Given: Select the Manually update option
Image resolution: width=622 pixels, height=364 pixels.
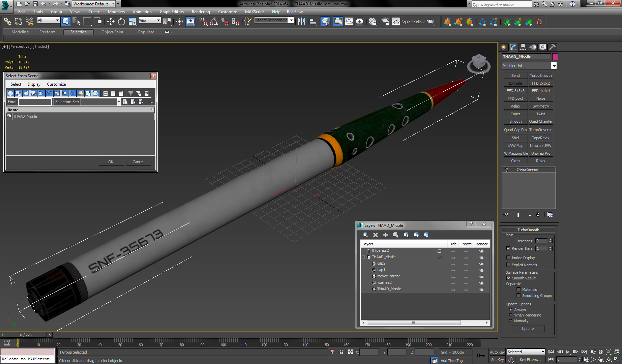Looking at the screenshot, I should (510, 321).
